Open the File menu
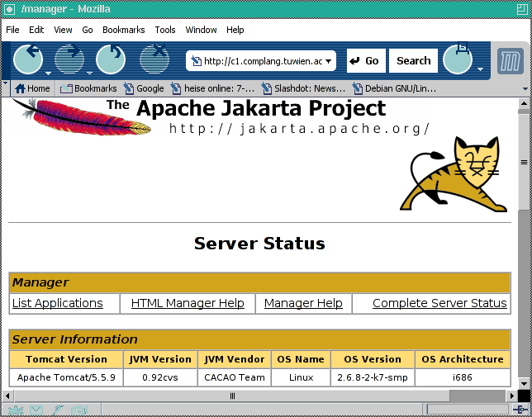 click(12, 30)
